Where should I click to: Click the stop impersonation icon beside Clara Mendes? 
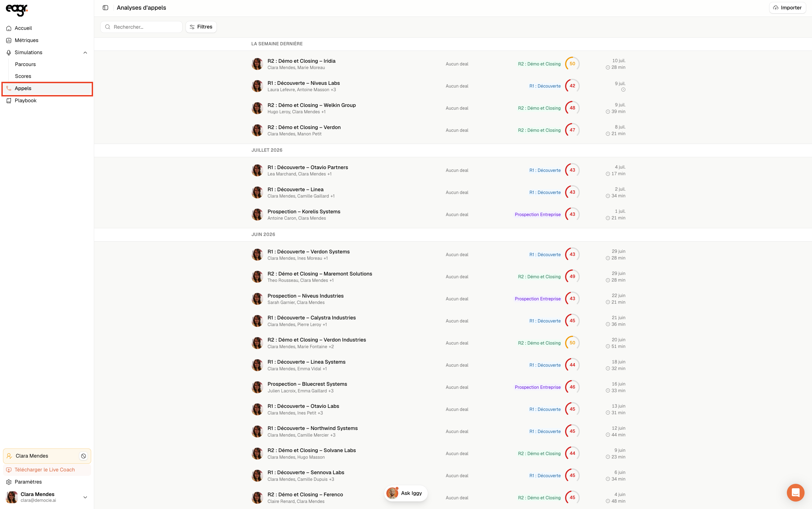[x=83, y=456]
